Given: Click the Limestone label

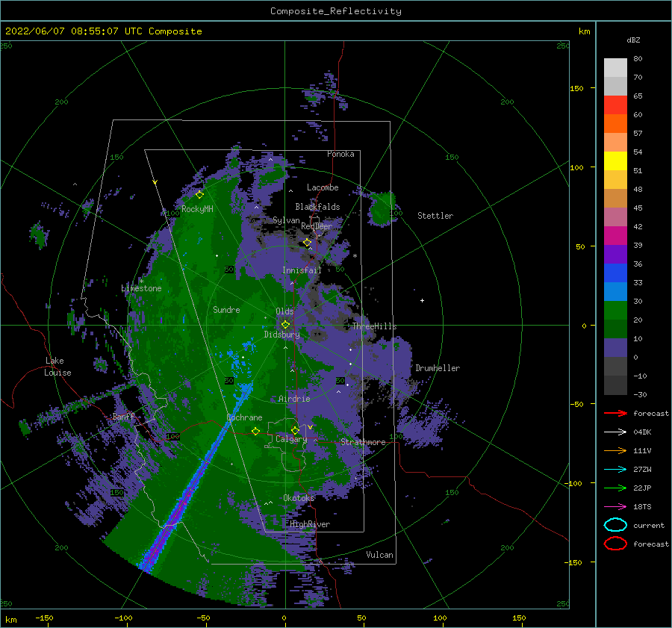Looking at the screenshot, I should (x=141, y=288).
